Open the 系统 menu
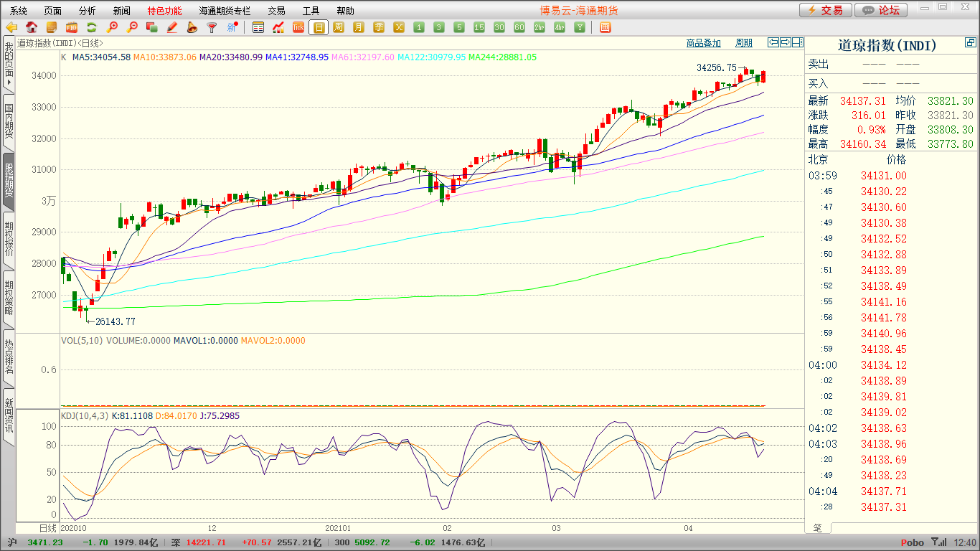The height and width of the screenshot is (551, 980). click(19, 11)
